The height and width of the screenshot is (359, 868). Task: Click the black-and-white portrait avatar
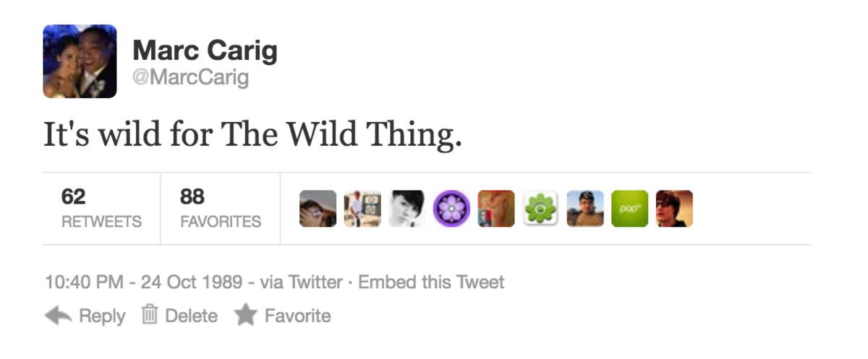[x=407, y=209]
